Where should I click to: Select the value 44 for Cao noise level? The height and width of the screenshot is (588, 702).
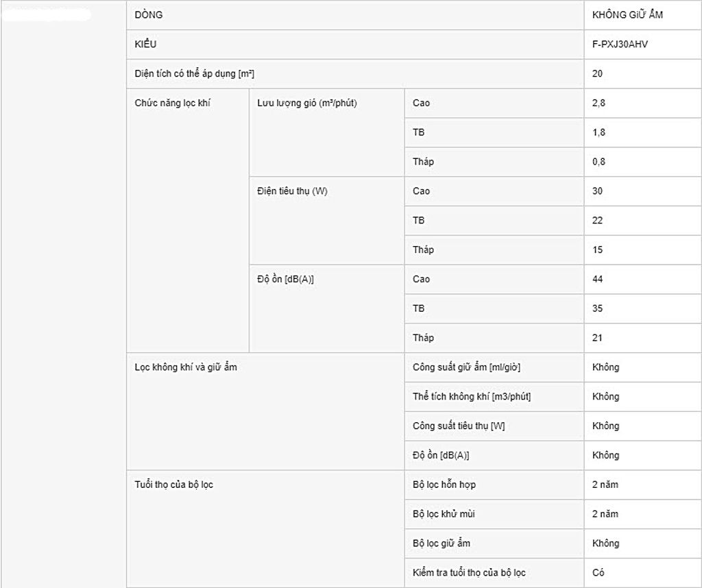click(x=642, y=279)
